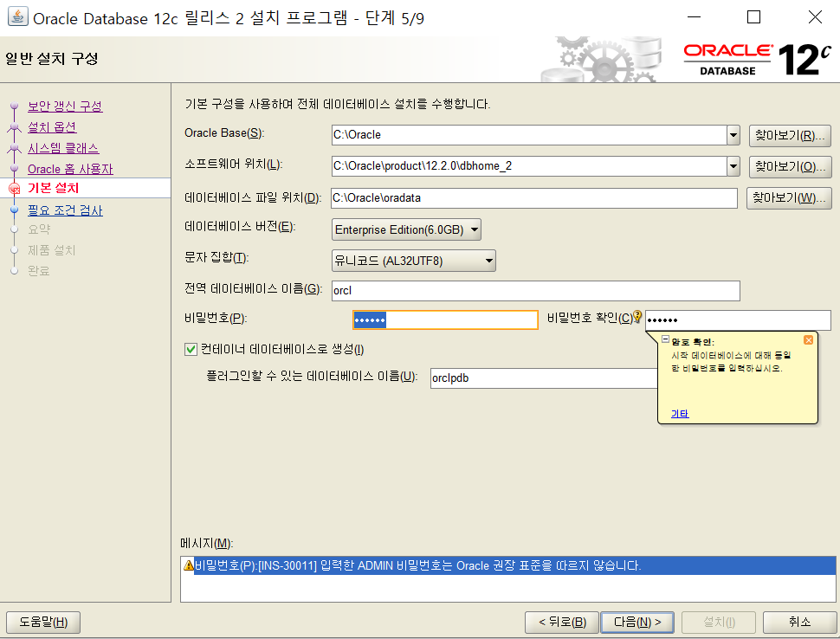Open the 데이터베이스 버전 Enterprise Edition dropdown
This screenshot has height=639, width=840.
click(x=407, y=229)
